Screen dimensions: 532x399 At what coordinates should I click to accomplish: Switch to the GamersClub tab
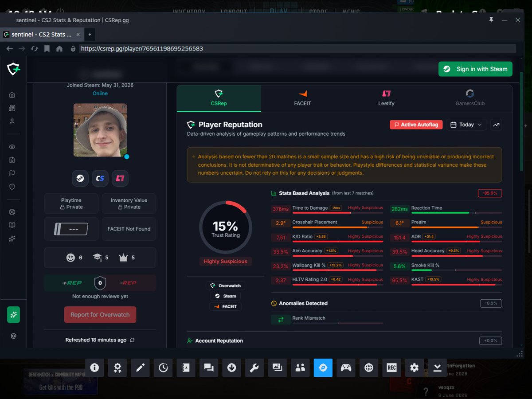(x=470, y=98)
